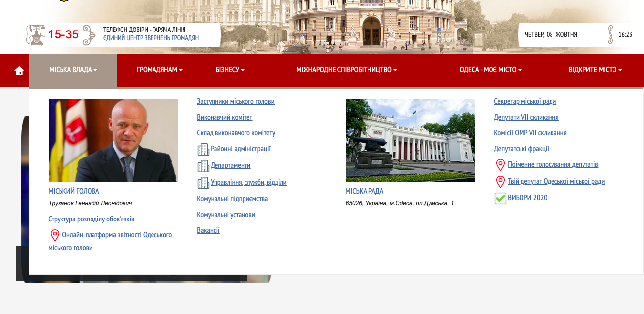Open the Бізнесу dropdown menu
Image resolution: width=644 pixels, height=314 pixels.
click(230, 70)
